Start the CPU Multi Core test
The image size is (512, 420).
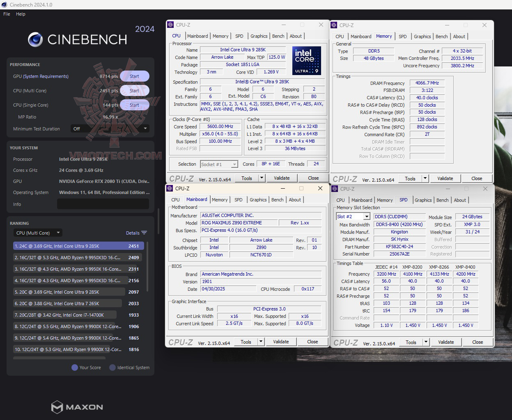tap(134, 91)
